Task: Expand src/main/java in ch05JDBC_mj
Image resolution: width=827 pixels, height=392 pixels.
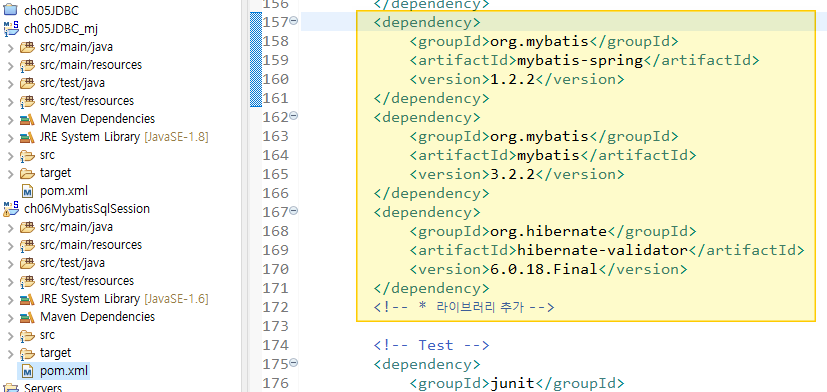Action: pyautogui.click(x=11, y=47)
